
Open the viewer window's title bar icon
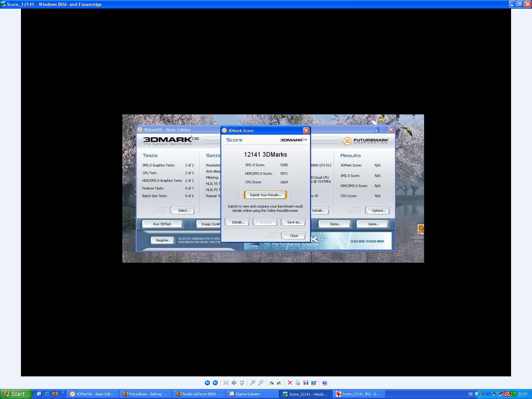(x=3, y=4)
